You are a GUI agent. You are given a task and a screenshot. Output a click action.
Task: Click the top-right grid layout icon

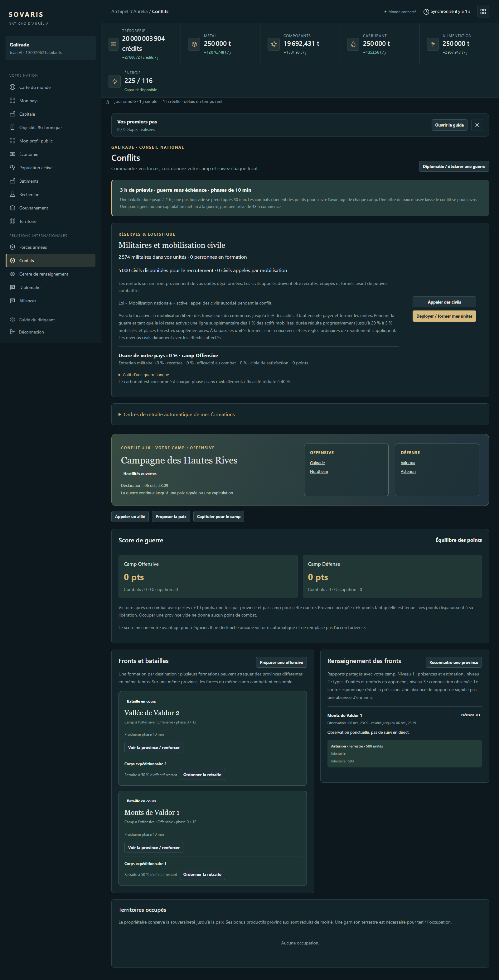click(x=483, y=12)
